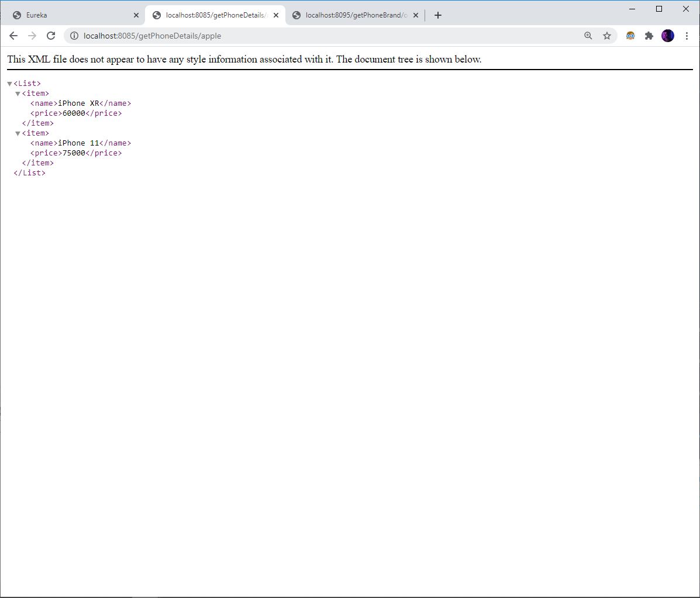Click the price 75000 line

point(76,153)
